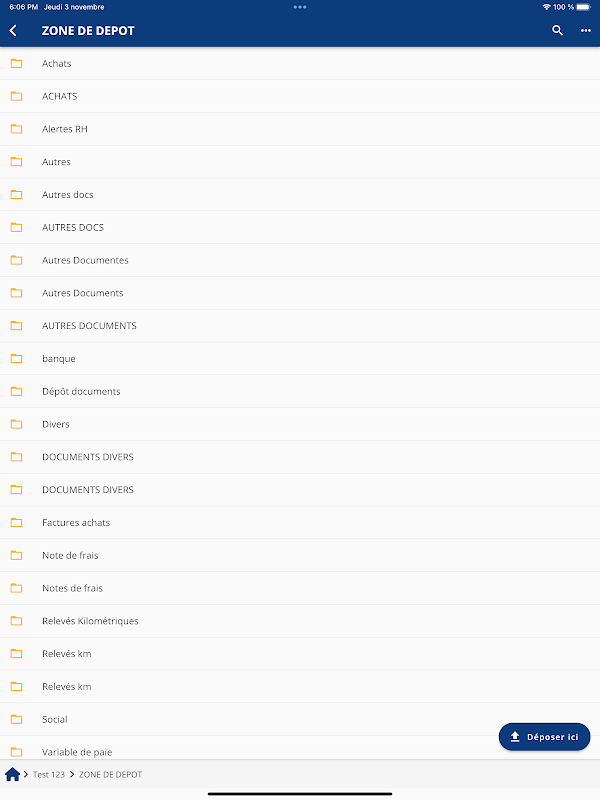The image size is (600, 800).
Task: Open the Notes de frais folder
Action: click(300, 588)
